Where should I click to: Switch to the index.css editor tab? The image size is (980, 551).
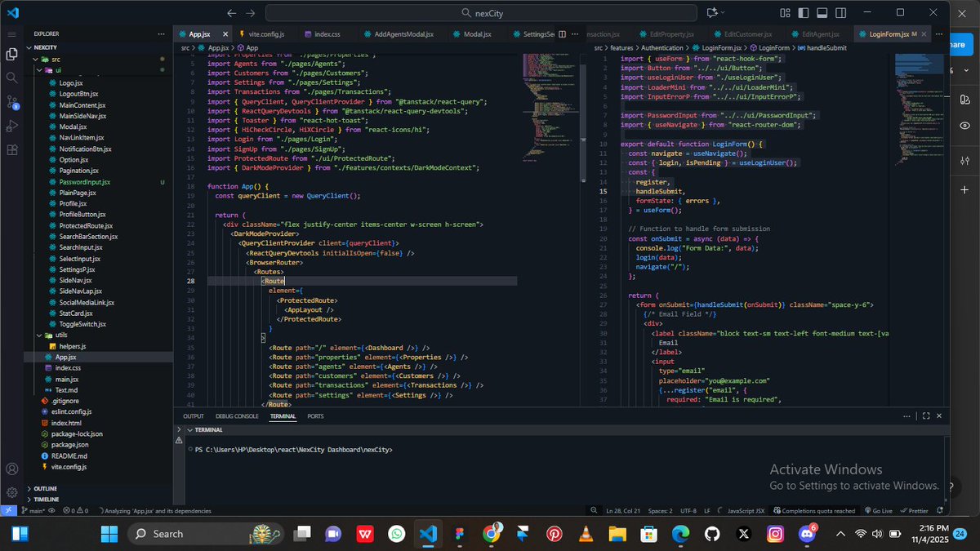327,34
